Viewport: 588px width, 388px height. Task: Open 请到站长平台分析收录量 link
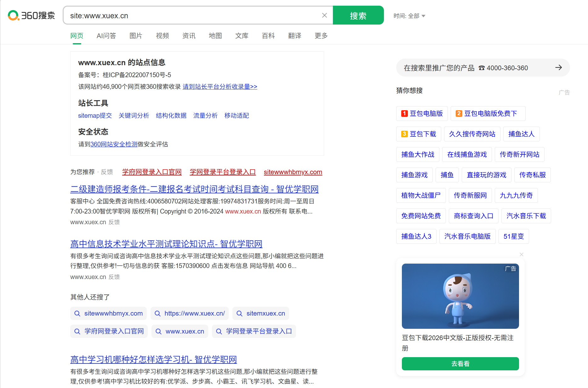click(x=220, y=87)
